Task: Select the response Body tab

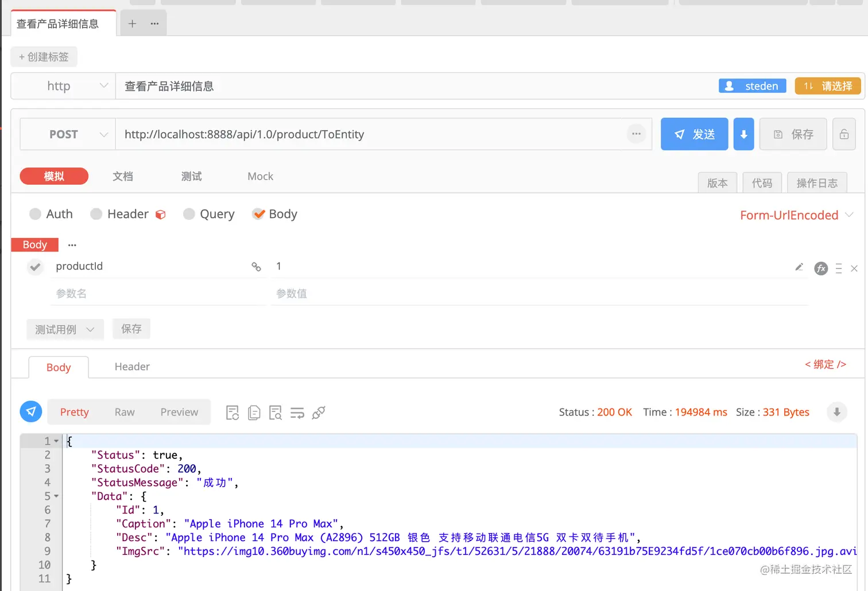Action: click(x=59, y=367)
